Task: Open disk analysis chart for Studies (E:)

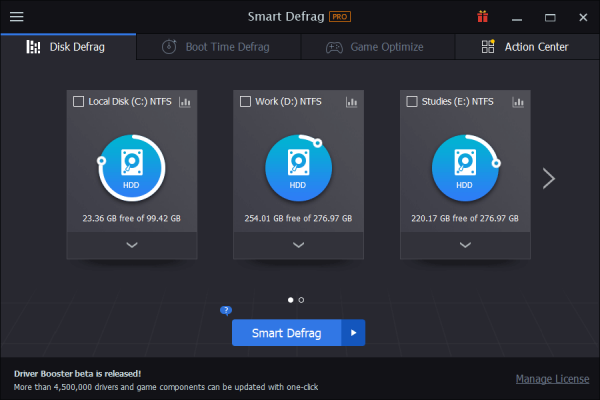Action: [x=518, y=102]
